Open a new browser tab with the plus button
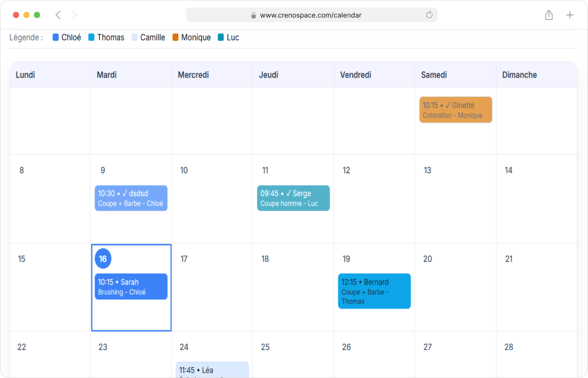This screenshot has width=588, height=378. (x=570, y=15)
